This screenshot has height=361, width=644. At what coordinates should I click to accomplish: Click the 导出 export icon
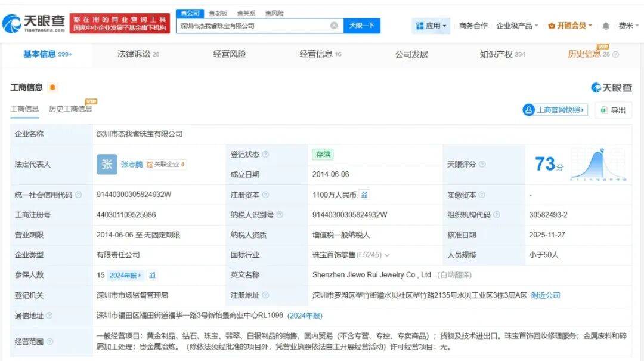click(x=604, y=110)
